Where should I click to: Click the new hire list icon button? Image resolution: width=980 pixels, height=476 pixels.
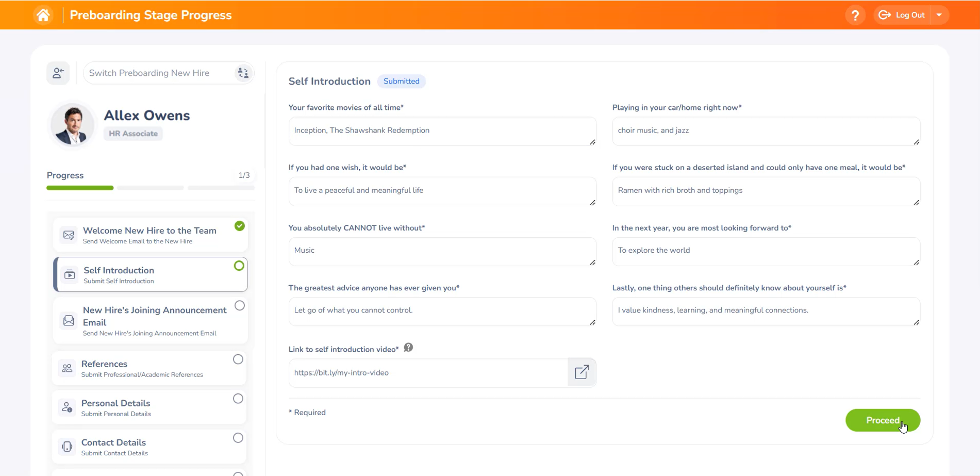click(x=58, y=73)
